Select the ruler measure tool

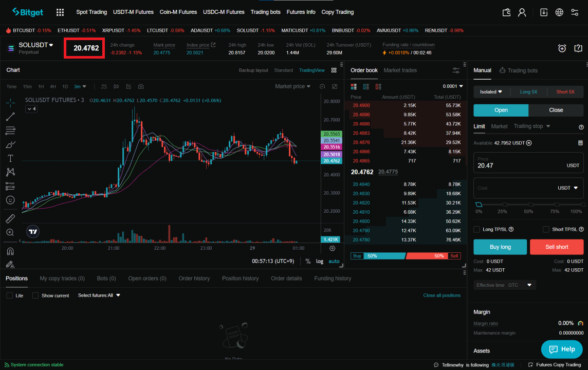tap(10, 218)
